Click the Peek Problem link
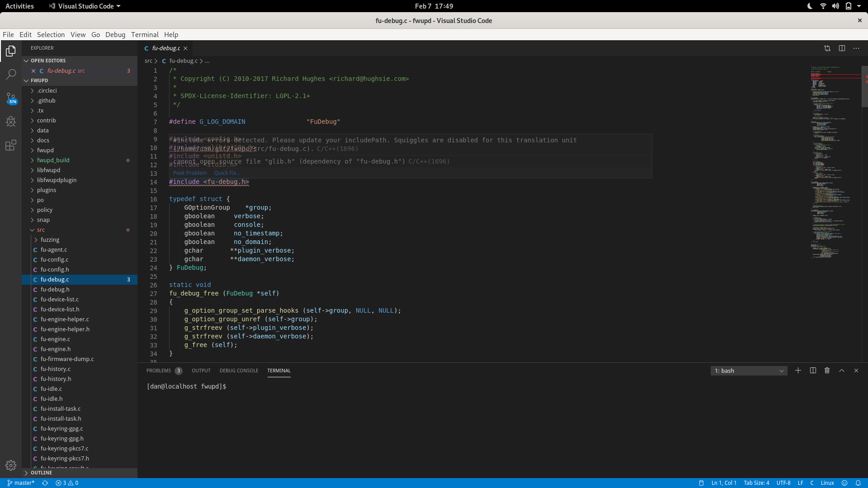868x488 pixels. tap(190, 173)
